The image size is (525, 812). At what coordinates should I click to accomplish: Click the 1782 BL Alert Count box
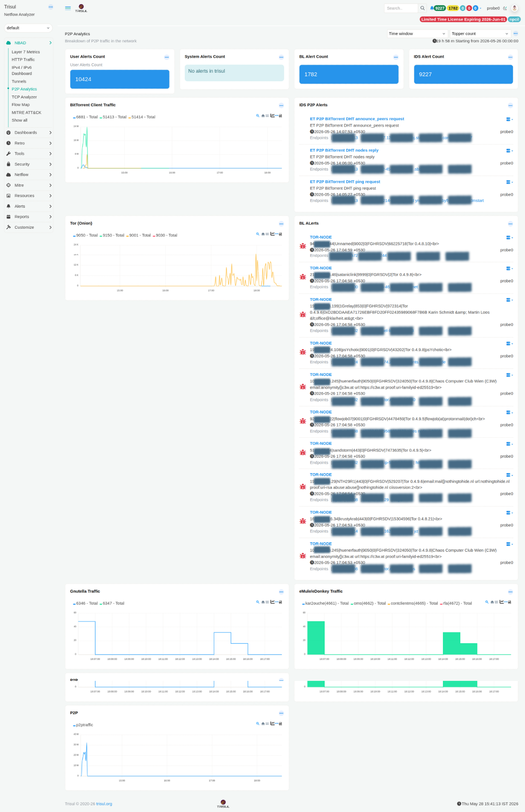[x=349, y=74]
